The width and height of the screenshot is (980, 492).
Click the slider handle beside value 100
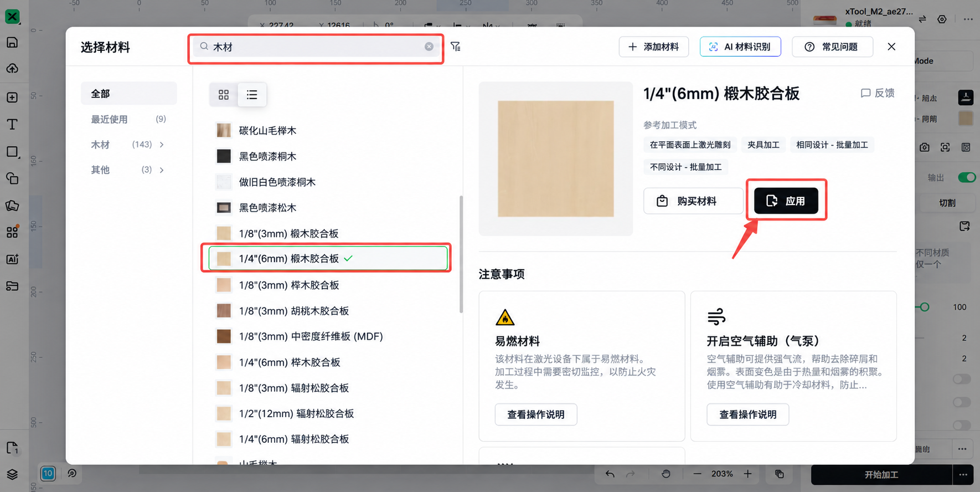(924, 307)
